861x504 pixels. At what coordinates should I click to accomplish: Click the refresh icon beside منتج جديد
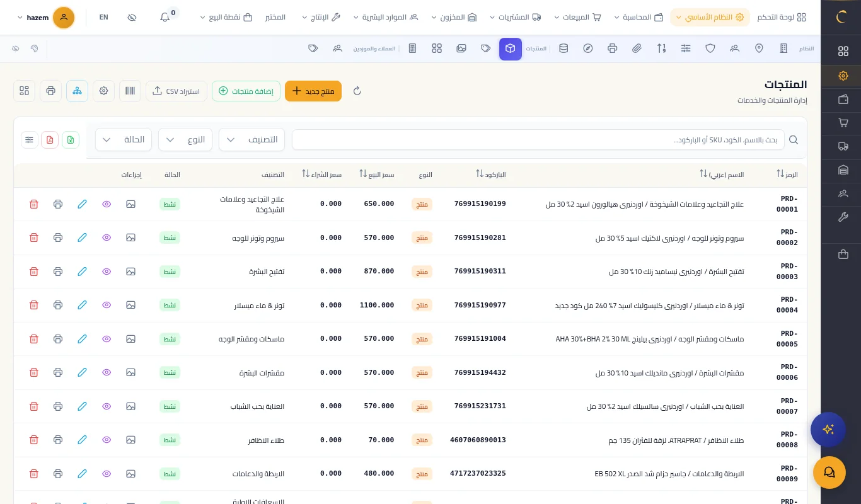coord(357,91)
